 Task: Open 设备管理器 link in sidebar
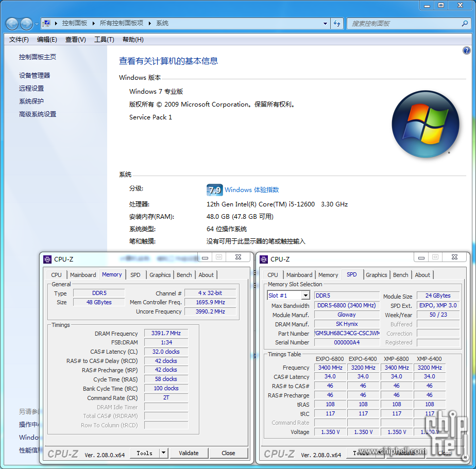(35, 76)
